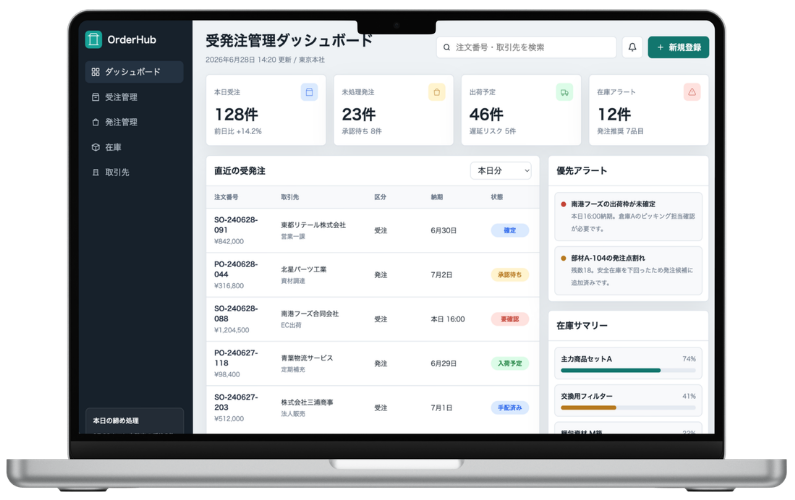Select order SO-240628-088

click(x=236, y=313)
